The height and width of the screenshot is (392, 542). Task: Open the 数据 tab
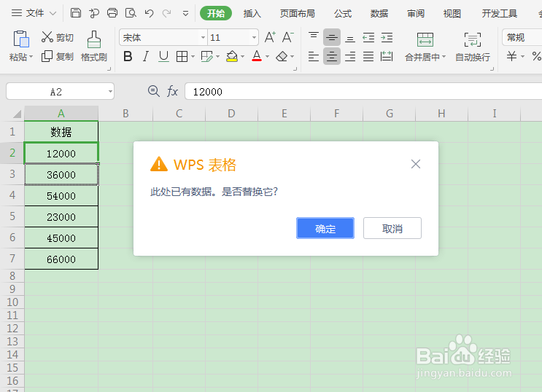(x=379, y=13)
